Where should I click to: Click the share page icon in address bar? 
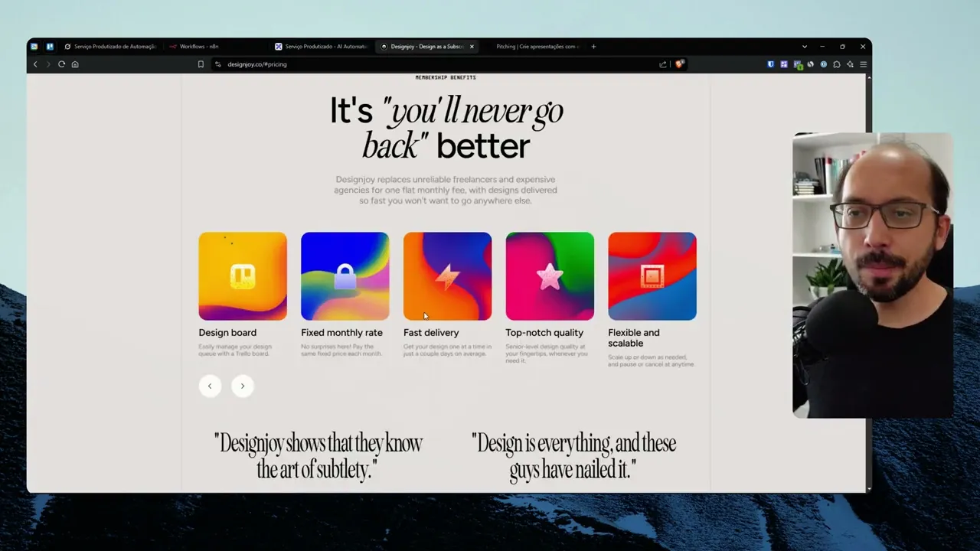(663, 64)
